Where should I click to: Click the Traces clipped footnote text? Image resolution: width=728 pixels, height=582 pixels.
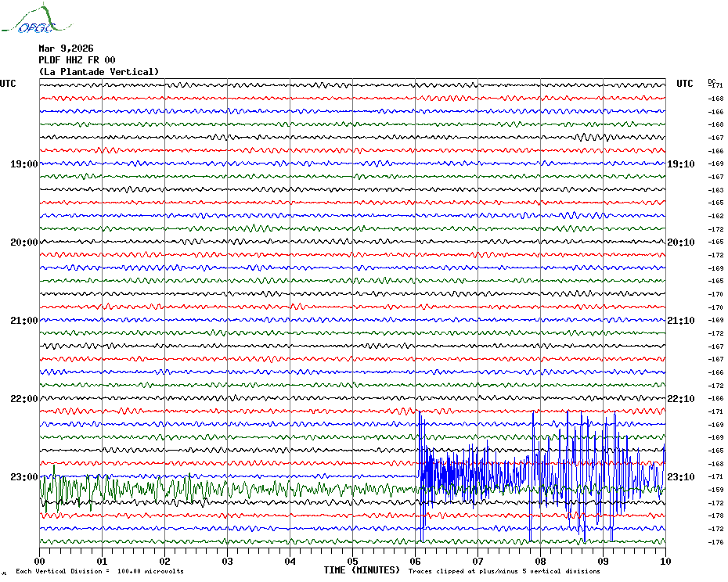point(504,572)
